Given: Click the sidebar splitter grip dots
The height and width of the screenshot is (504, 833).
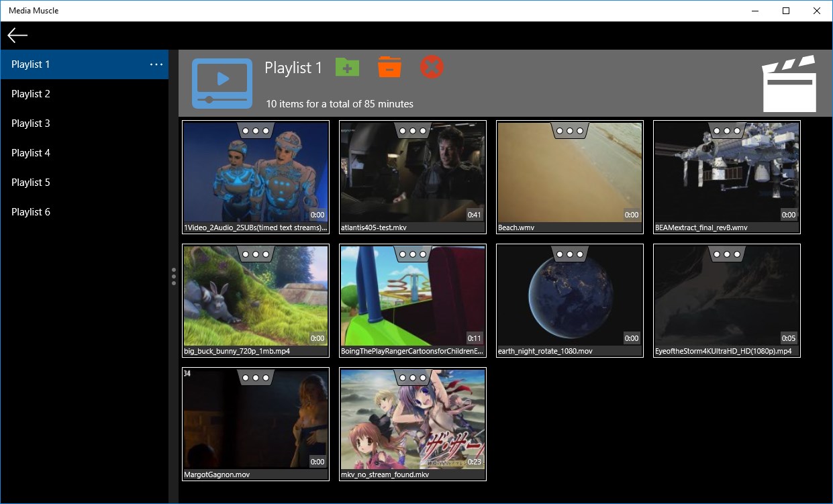Looking at the screenshot, I should pyautogui.click(x=174, y=276).
